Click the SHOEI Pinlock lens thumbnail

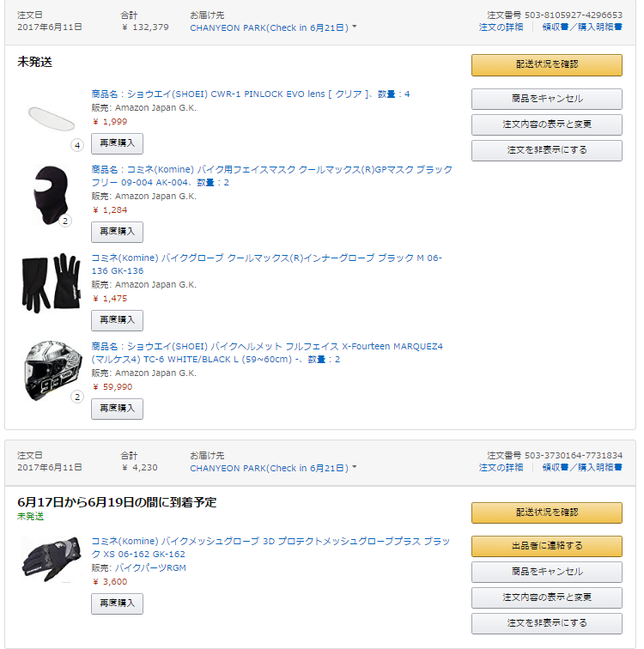52,116
